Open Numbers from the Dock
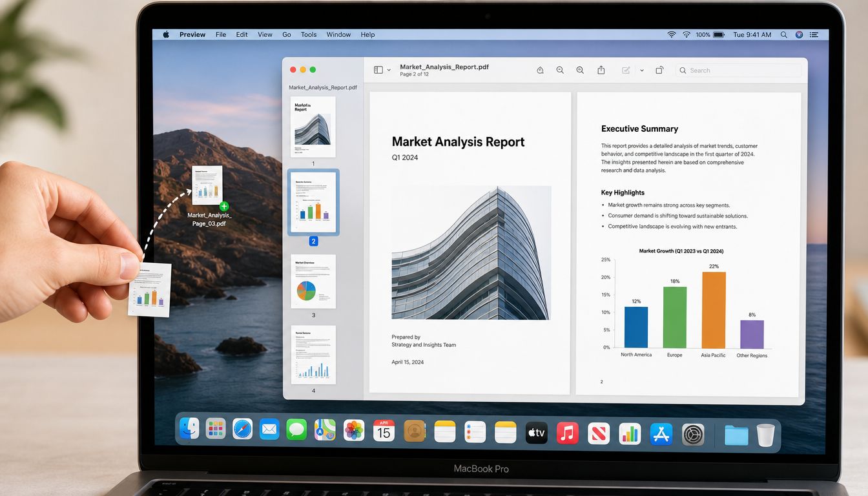 (x=630, y=433)
